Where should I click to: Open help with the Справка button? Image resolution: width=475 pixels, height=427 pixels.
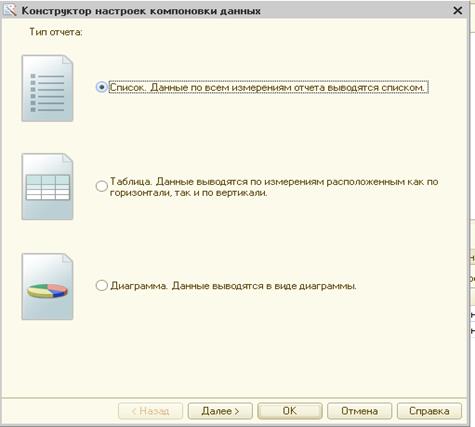pyautogui.click(x=429, y=411)
